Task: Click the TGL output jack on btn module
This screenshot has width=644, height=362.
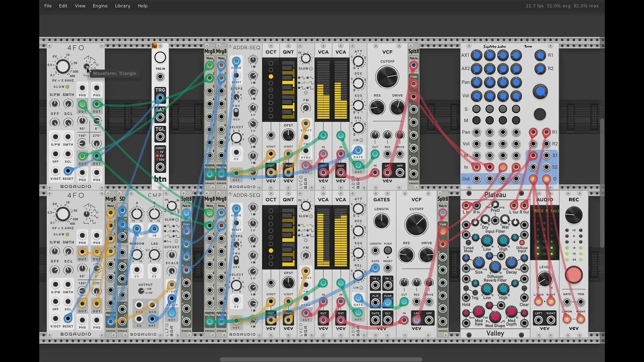Action: [x=160, y=137]
